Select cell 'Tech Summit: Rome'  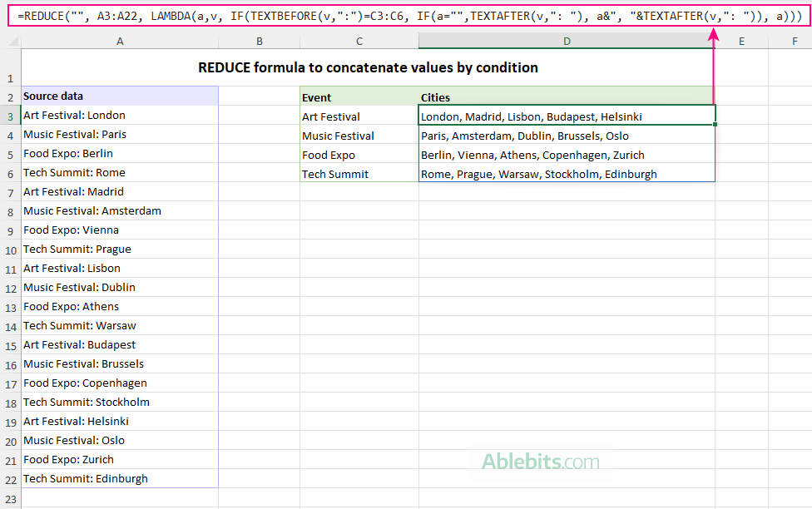click(x=120, y=173)
